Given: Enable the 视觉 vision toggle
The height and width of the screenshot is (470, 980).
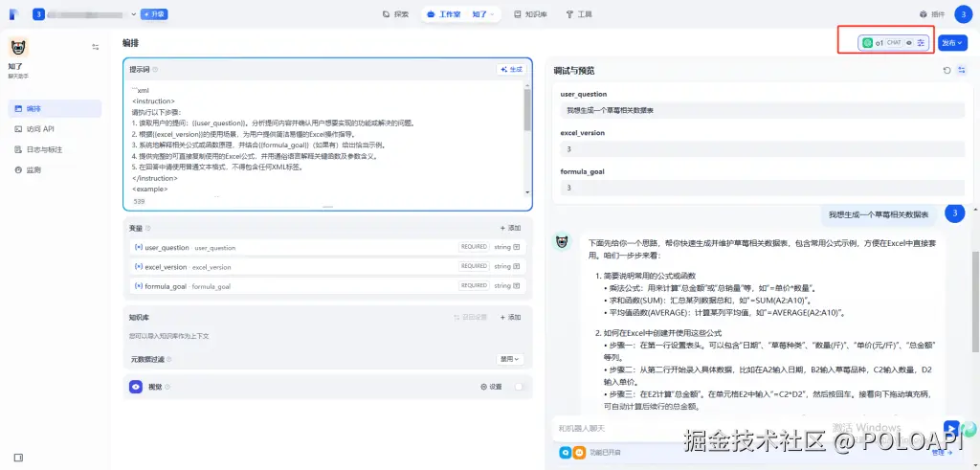Looking at the screenshot, I should (x=518, y=387).
